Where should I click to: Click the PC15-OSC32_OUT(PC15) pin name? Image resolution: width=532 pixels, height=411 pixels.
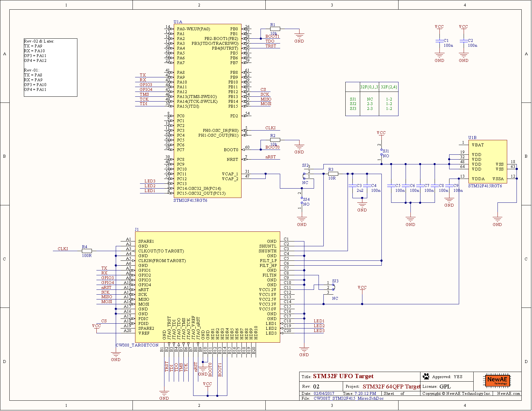[x=201, y=193]
